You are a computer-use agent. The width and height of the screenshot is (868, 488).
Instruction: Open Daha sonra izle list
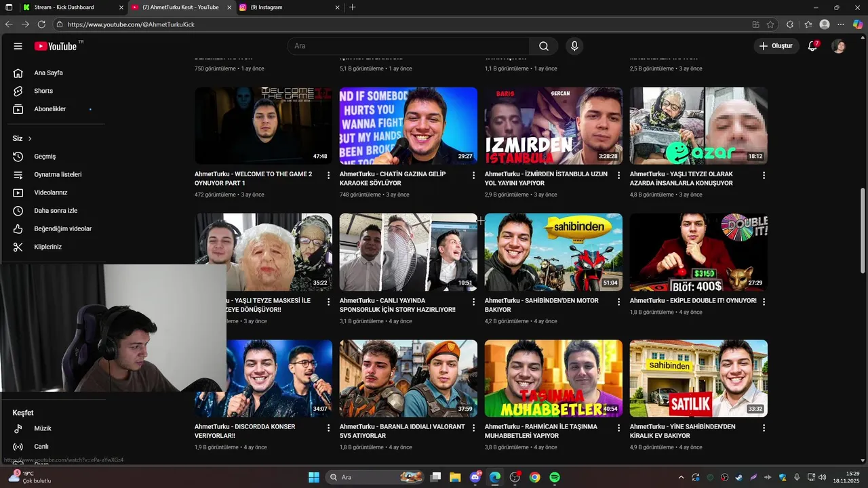pos(56,211)
